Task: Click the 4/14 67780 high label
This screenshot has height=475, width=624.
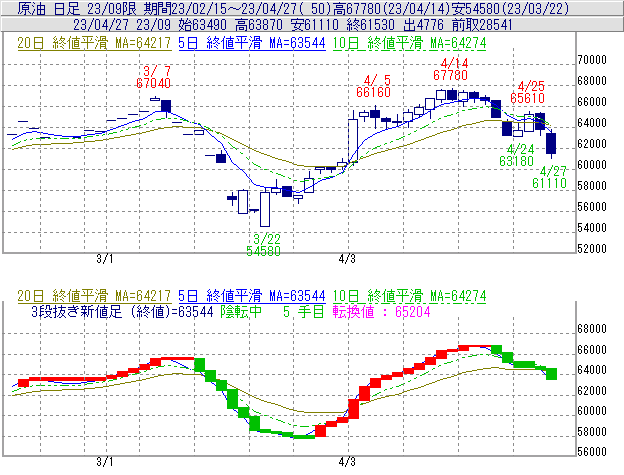Action: pos(450,69)
